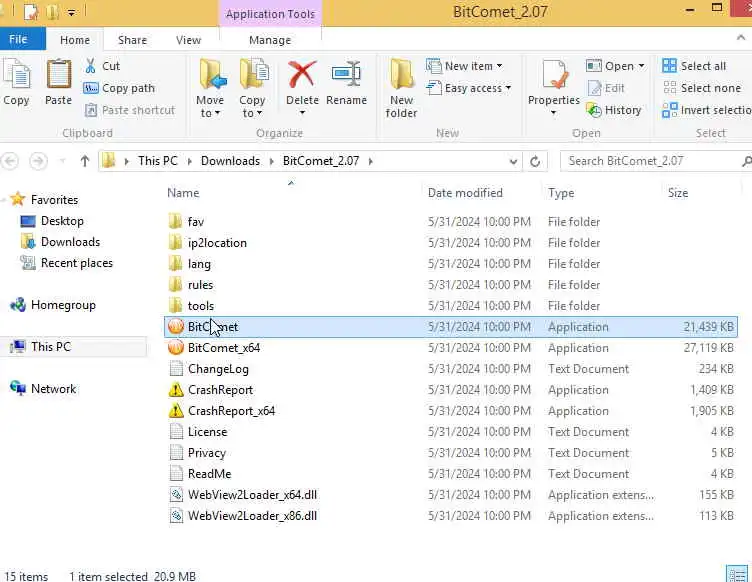Image resolution: width=752 pixels, height=582 pixels.
Task: Open the Move to folder menu
Action: [x=210, y=88]
